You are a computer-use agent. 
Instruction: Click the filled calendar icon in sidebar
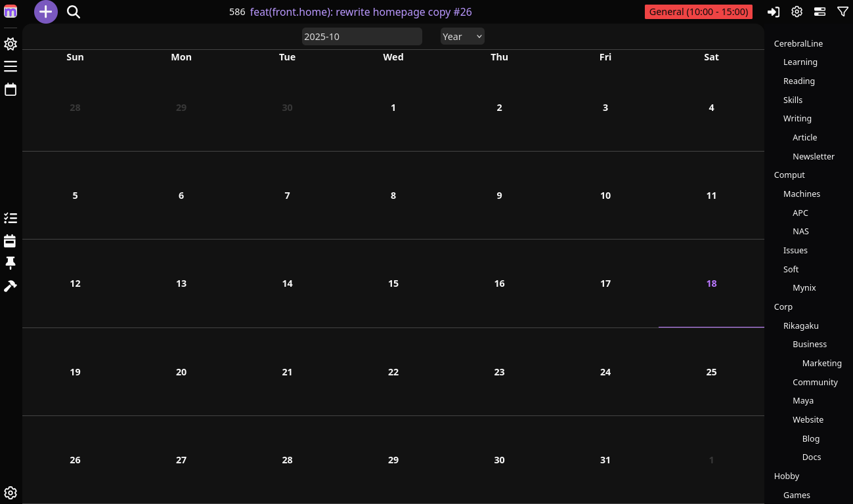point(11,241)
